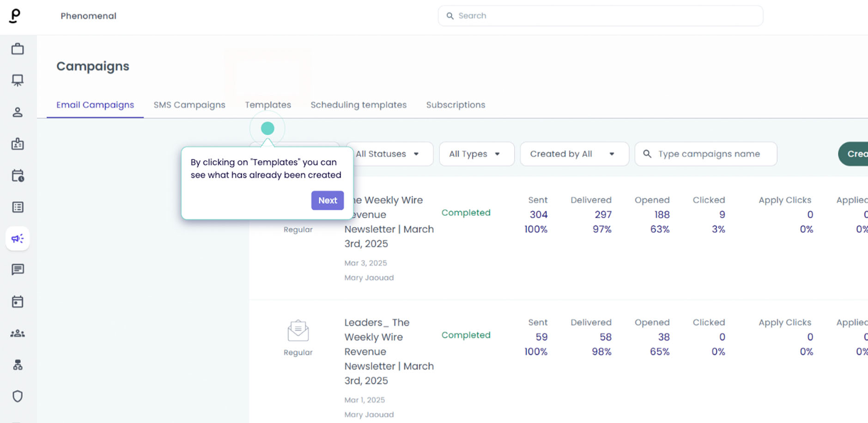Select the megaphone campaigns sidebar icon

18,238
